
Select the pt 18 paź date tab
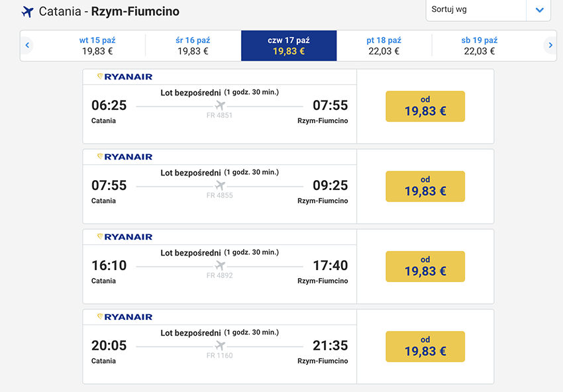pyautogui.click(x=384, y=46)
